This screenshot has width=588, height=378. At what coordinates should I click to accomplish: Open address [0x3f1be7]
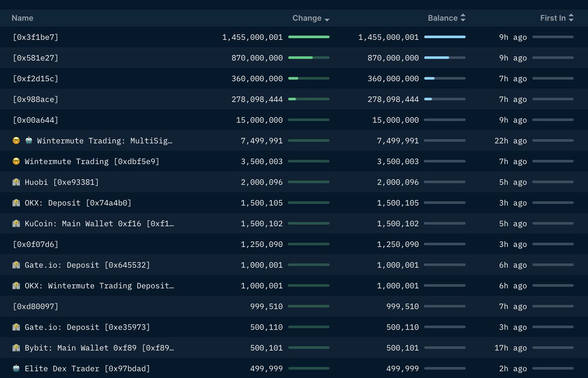point(35,37)
